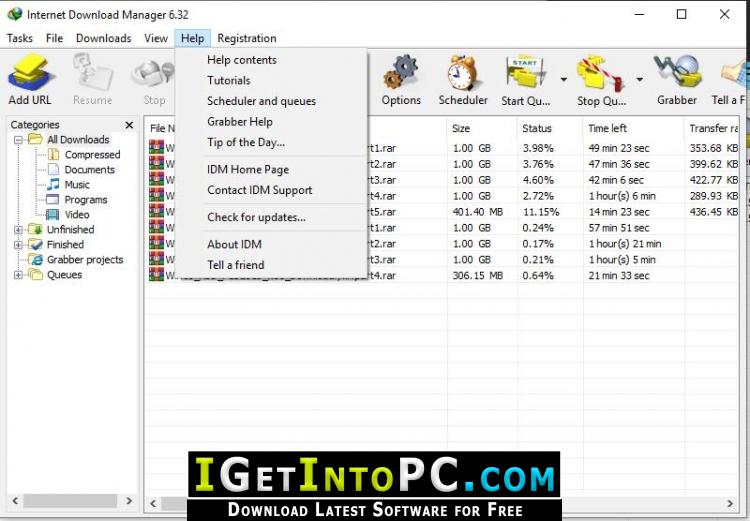This screenshot has width=750, height=521.
Task: Click the categories panel left scroll arrow
Action: [15, 501]
